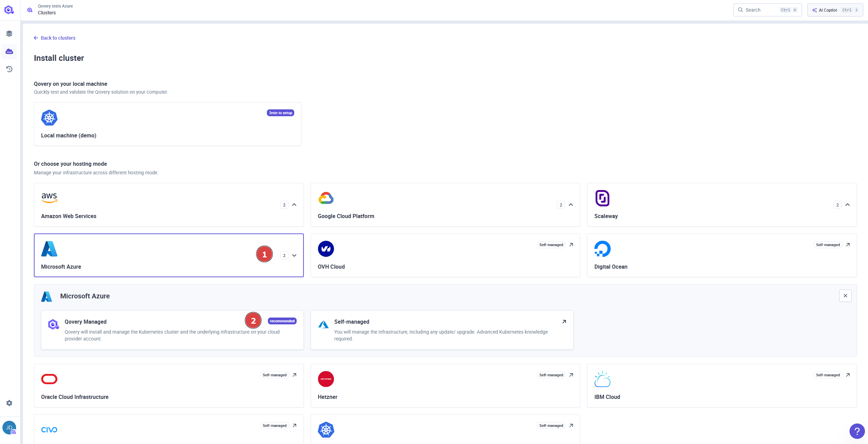Click the Kubernetes icon on Local machine card
Viewport: 868px width, 444px height.
(x=49, y=118)
